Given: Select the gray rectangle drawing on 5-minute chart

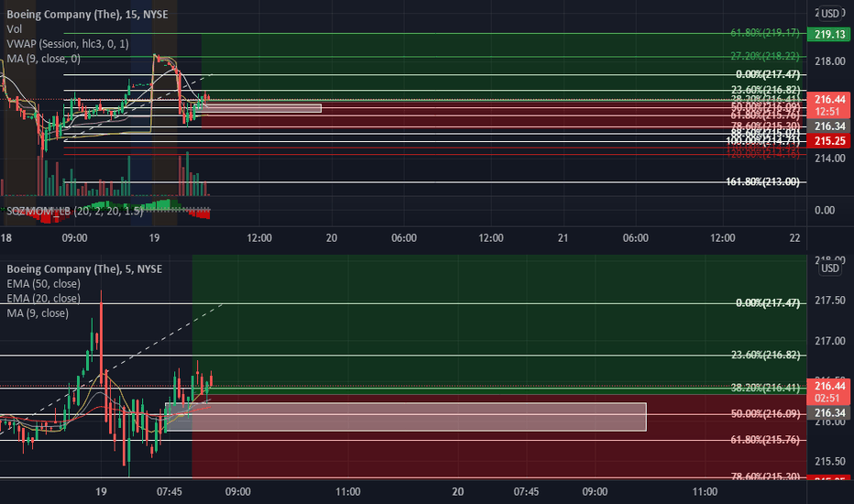Looking at the screenshot, I should pos(406,417).
